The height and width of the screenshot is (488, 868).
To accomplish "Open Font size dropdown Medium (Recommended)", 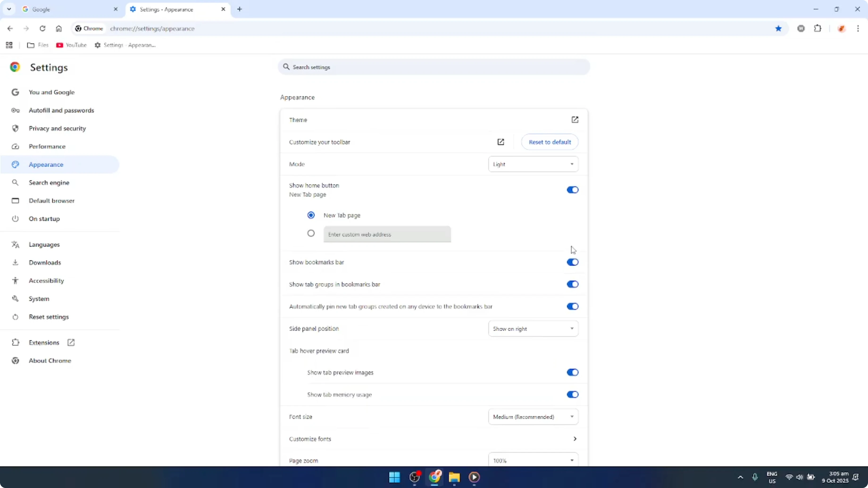I will tap(533, 417).
